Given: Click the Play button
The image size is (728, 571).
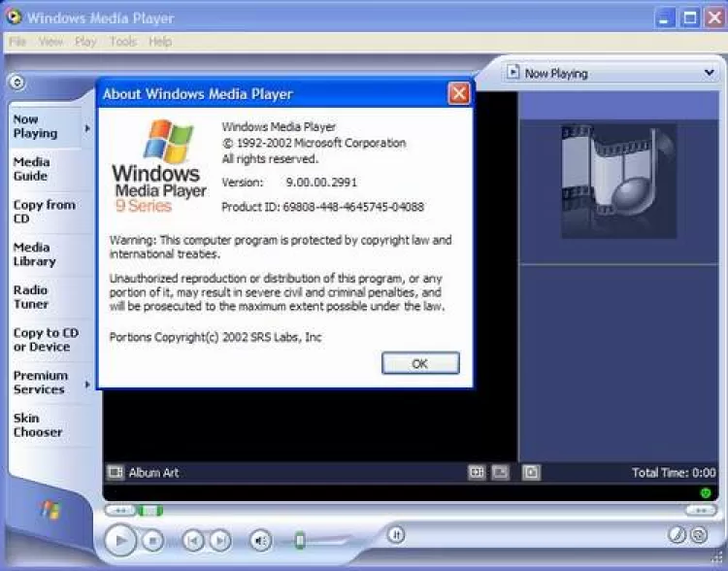Looking at the screenshot, I should 120,539.
